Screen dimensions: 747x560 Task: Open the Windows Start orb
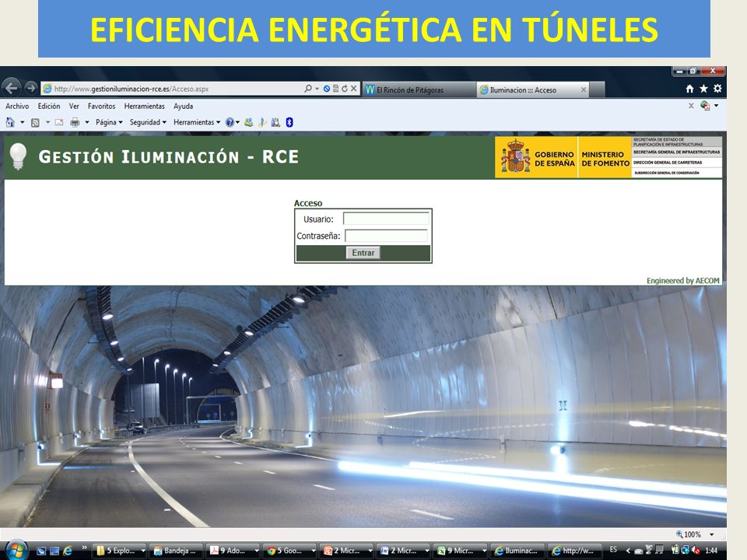click(16, 551)
